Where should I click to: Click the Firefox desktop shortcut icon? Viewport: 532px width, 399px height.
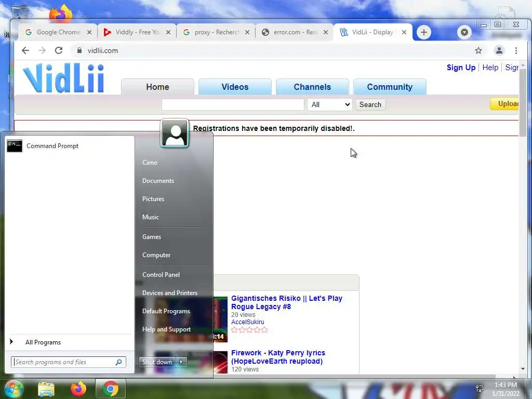coord(61,13)
